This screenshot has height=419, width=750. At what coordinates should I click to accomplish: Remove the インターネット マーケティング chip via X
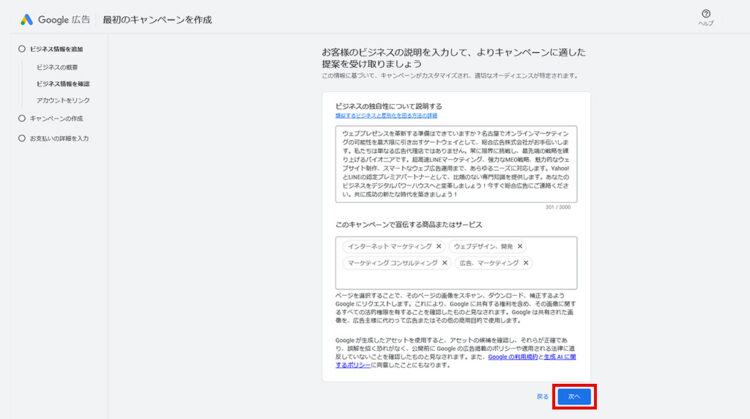point(439,246)
